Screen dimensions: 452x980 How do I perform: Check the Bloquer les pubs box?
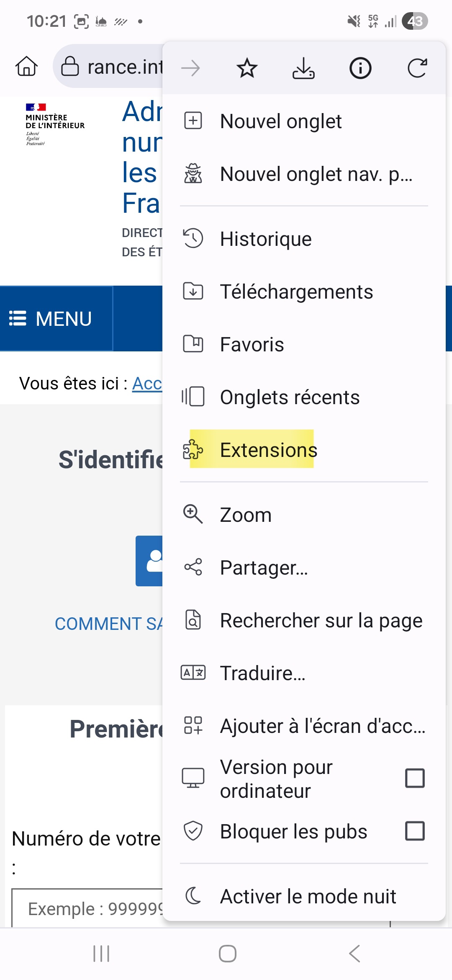pyautogui.click(x=415, y=831)
